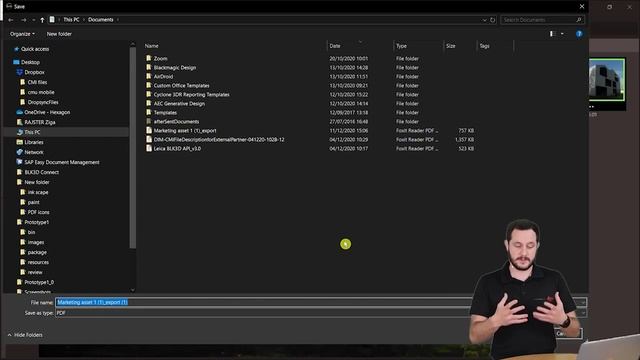Open the Organize menu
The height and width of the screenshot is (360, 640).
pos(22,34)
